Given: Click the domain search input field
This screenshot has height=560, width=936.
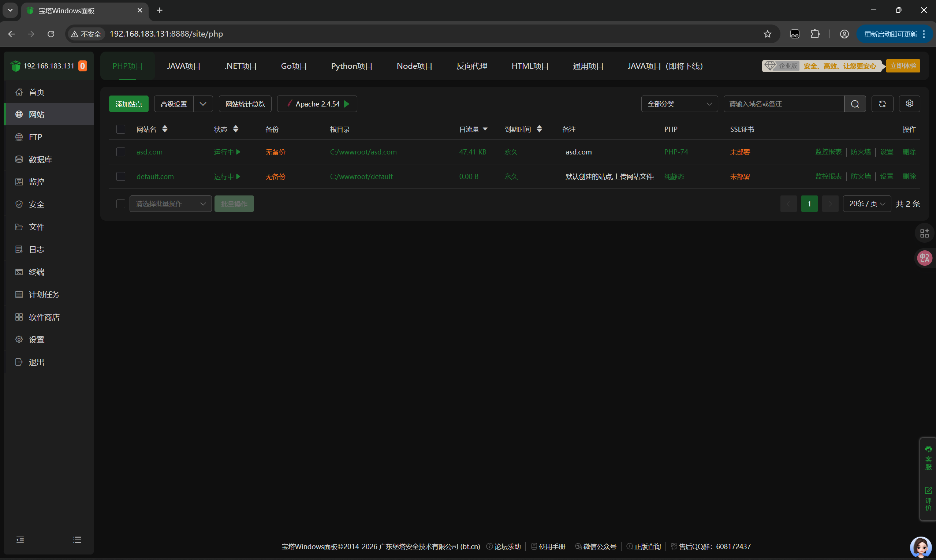Looking at the screenshot, I should (783, 104).
